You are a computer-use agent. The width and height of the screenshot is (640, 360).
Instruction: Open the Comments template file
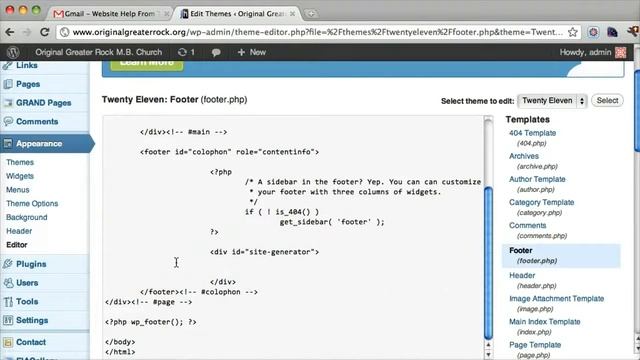(x=527, y=225)
